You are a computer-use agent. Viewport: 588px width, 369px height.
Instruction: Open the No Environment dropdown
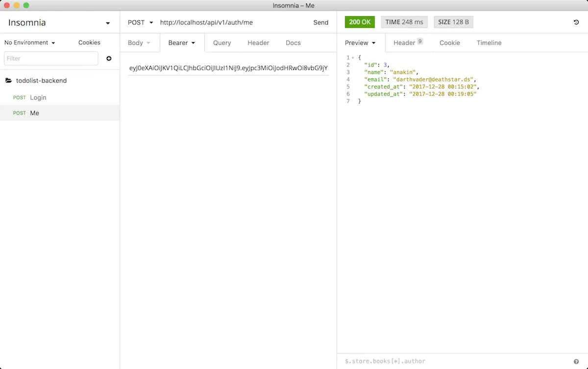pyautogui.click(x=30, y=43)
